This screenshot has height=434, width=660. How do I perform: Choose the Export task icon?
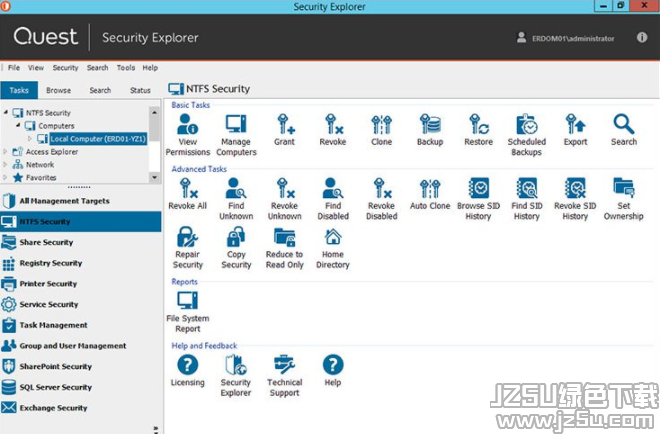(x=575, y=130)
